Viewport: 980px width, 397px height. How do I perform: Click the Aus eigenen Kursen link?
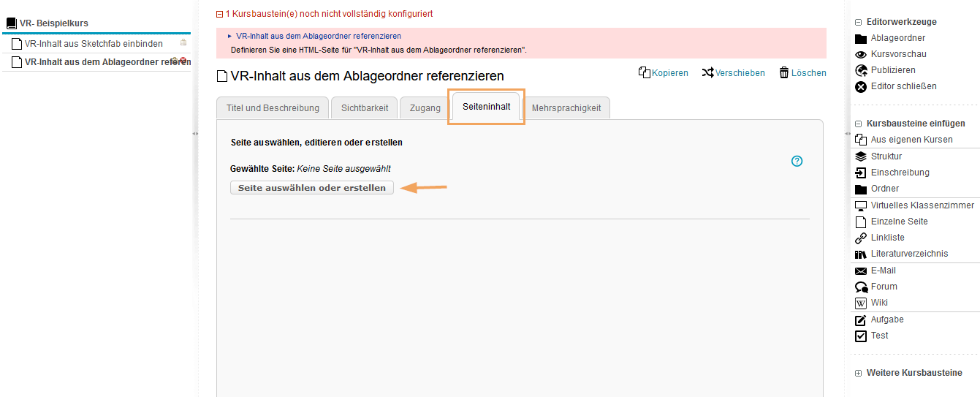[912, 140]
